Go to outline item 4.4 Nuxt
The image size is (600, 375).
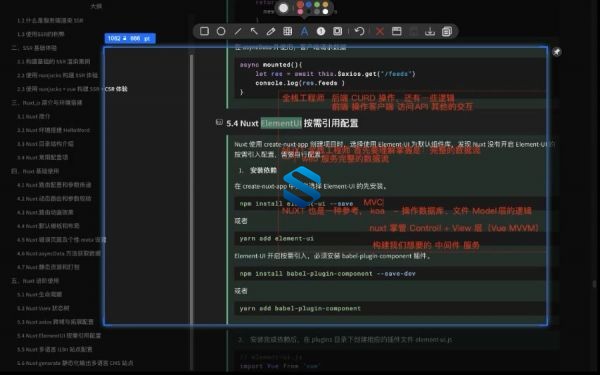pos(48,226)
